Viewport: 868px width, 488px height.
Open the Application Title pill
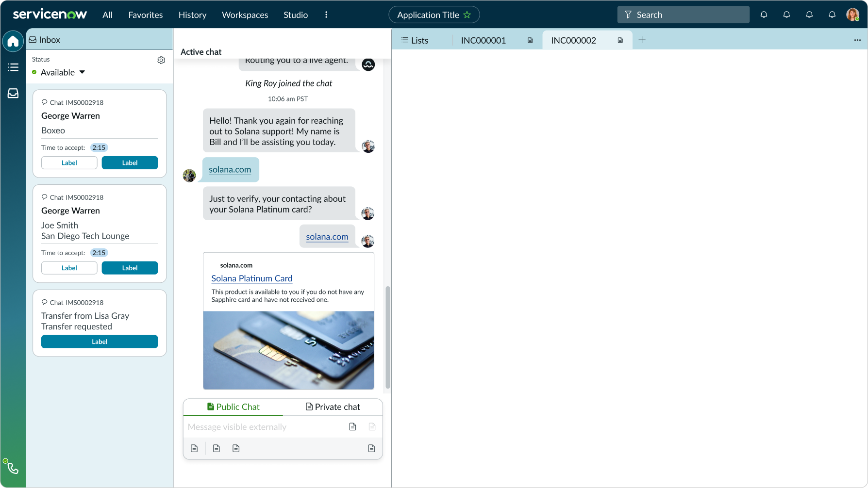pos(434,15)
